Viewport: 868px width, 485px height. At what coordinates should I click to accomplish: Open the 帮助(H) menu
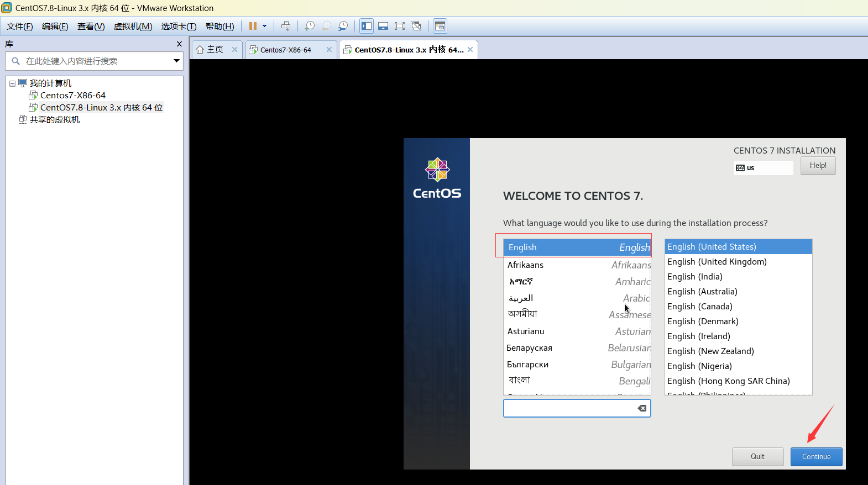pyautogui.click(x=220, y=27)
